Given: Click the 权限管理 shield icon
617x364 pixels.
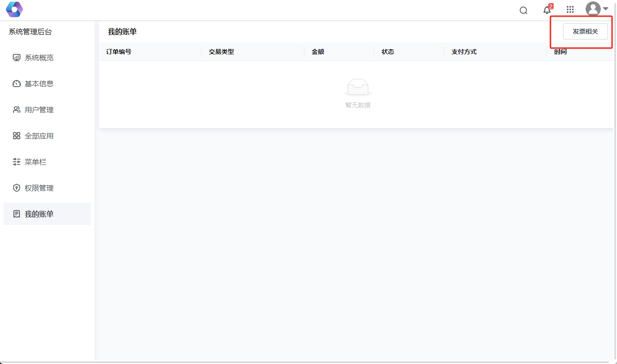Looking at the screenshot, I should 17,188.
